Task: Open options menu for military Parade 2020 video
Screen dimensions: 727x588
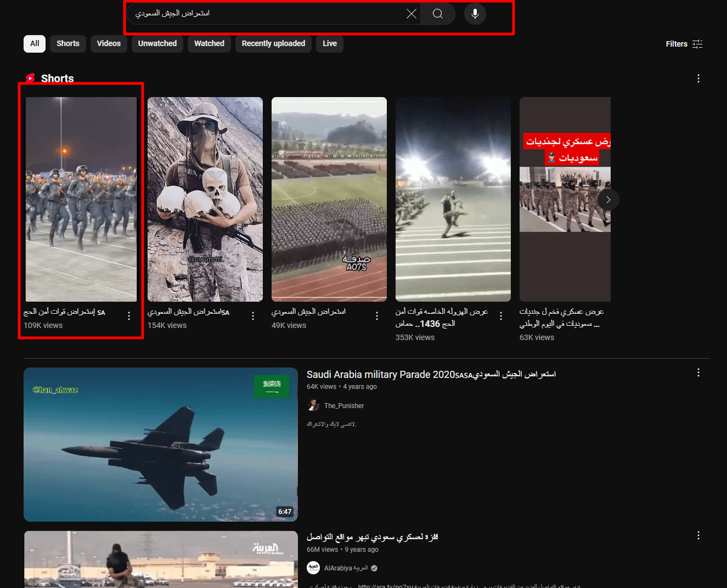Action: tap(698, 372)
